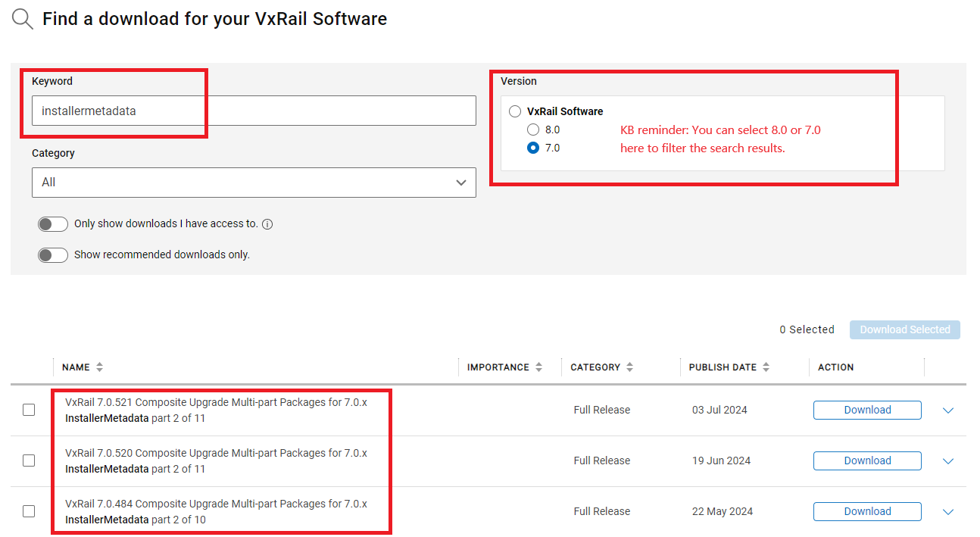980x537 pixels.
Task: Check the VxRail 7.0.484 package checkbox
Action: 29,510
